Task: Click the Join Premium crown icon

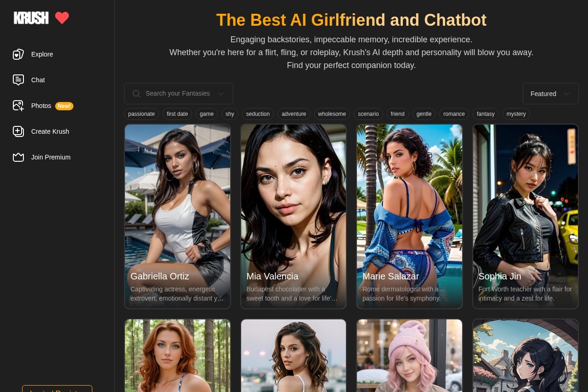Action: [18, 157]
